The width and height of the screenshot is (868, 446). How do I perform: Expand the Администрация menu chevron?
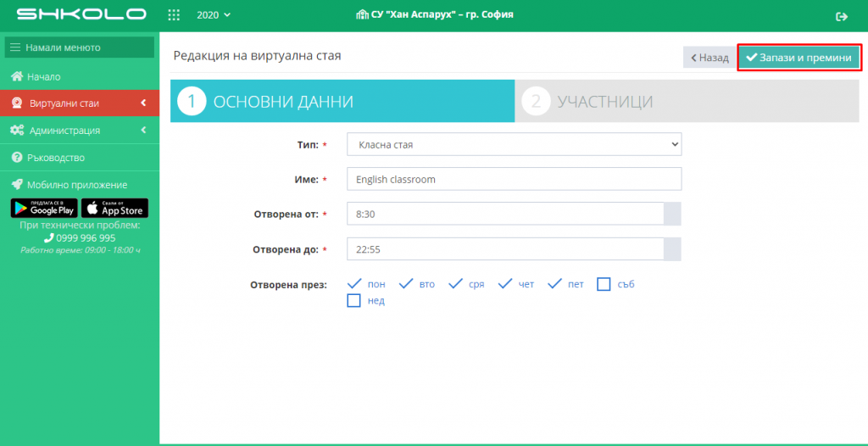143,131
